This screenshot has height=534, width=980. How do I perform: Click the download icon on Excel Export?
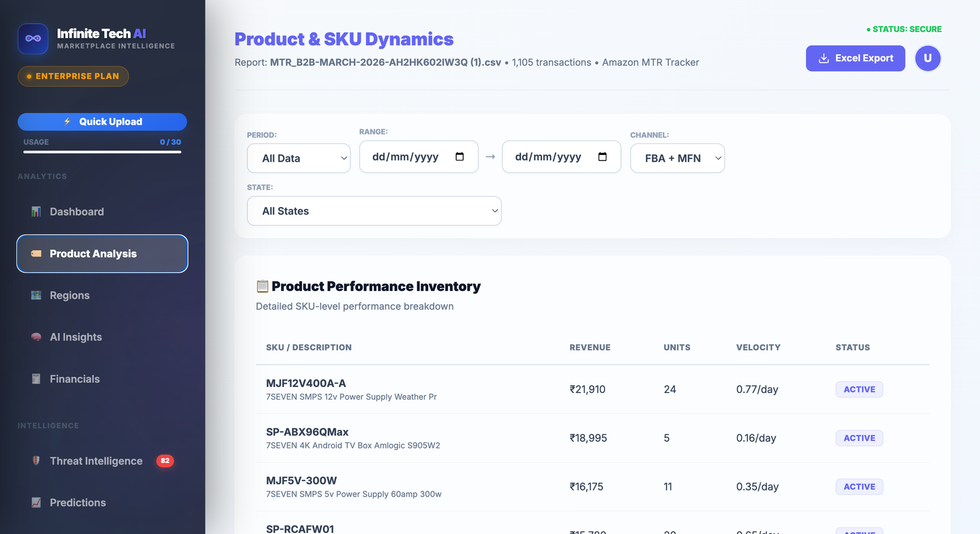pyautogui.click(x=824, y=58)
